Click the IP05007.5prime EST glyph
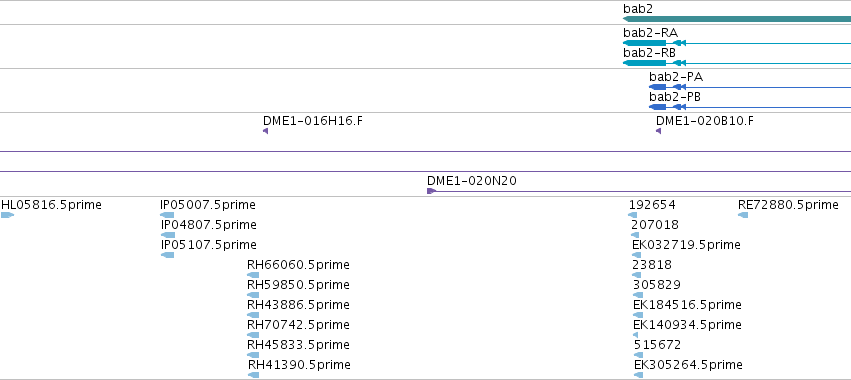This screenshot has width=851, height=380. pos(167,216)
